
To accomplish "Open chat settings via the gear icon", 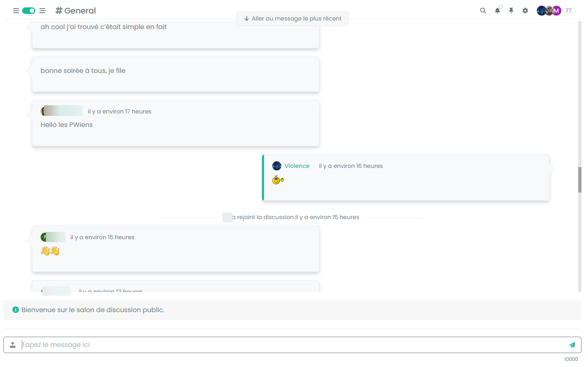I will click(x=525, y=11).
